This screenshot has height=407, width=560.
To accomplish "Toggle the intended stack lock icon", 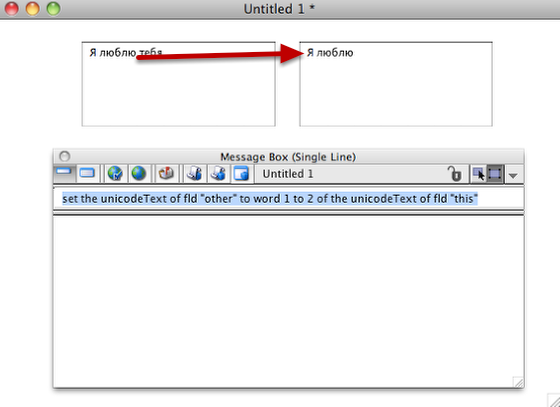I will [455, 174].
